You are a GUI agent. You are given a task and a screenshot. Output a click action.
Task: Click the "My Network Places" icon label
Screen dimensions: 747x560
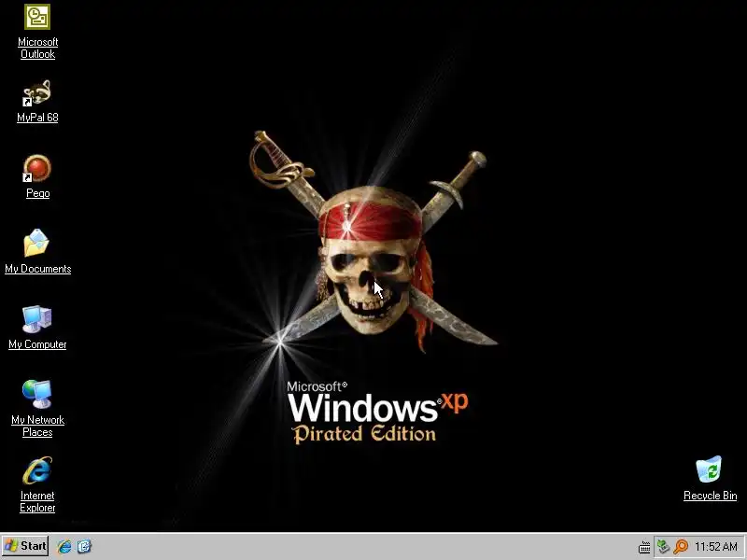click(x=37, y=427)
